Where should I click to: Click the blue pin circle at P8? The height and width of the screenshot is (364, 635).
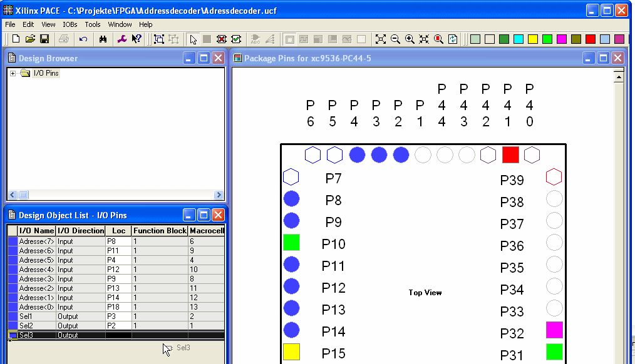click(x=292, y=199)
